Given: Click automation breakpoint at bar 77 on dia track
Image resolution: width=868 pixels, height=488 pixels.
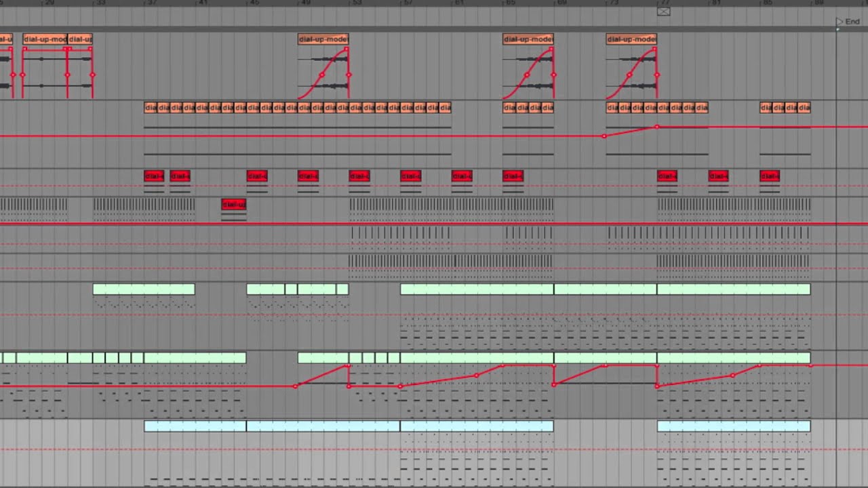Looking at the screenshot, I should click(656, 127).
